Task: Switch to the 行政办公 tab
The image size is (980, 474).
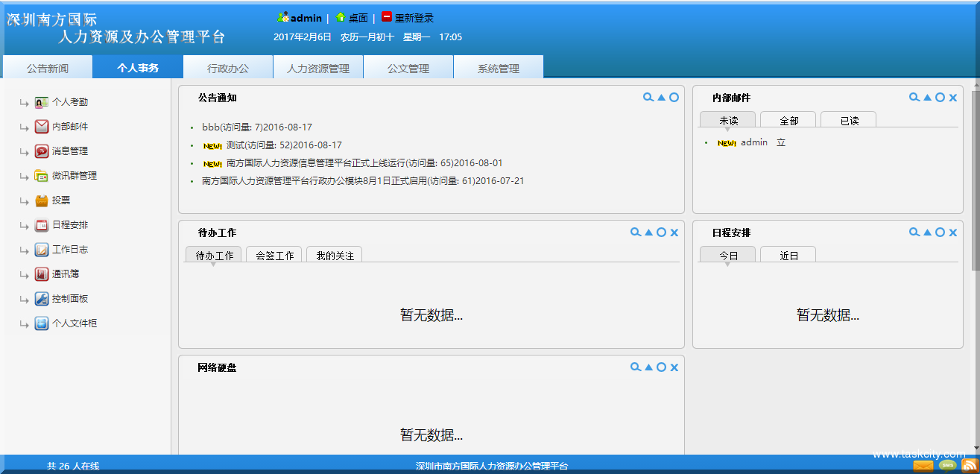Action: (227, 66)
